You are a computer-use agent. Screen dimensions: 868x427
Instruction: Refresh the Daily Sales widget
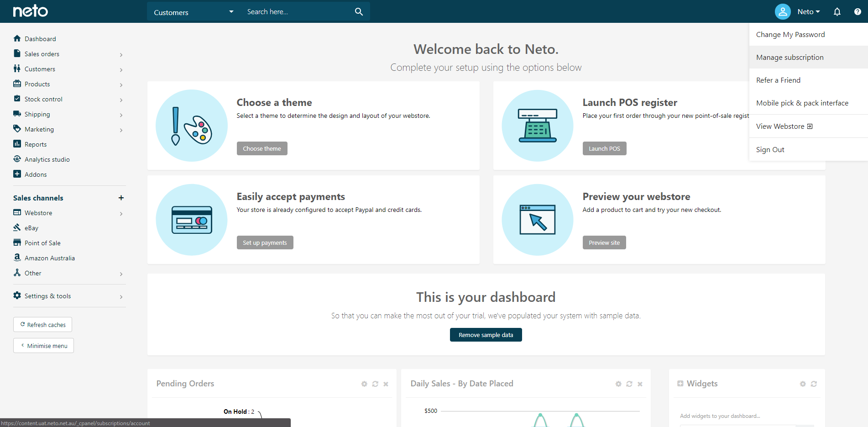point(629,384)
